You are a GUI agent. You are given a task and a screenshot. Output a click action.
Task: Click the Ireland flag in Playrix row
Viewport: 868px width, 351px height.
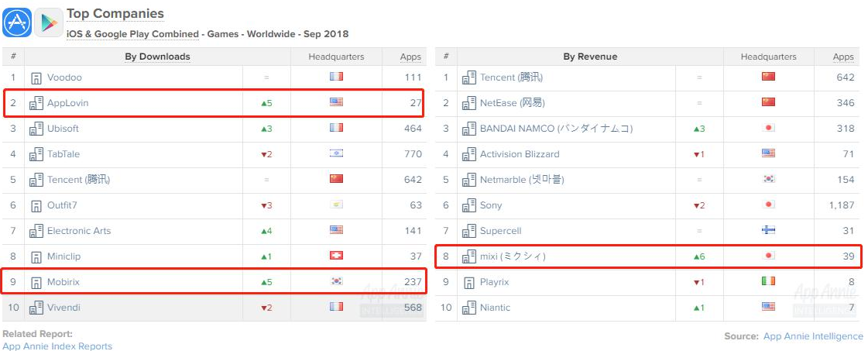pos(768,280)
